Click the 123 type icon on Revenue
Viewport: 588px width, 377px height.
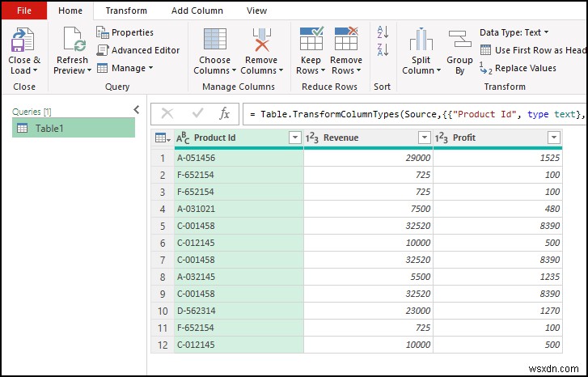[x=312, y=138]
